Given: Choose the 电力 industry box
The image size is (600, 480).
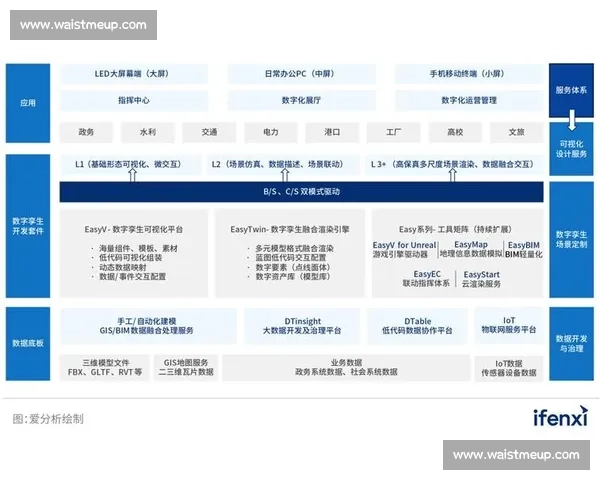Looking at the screenshot, I should [x=271, y=132].
